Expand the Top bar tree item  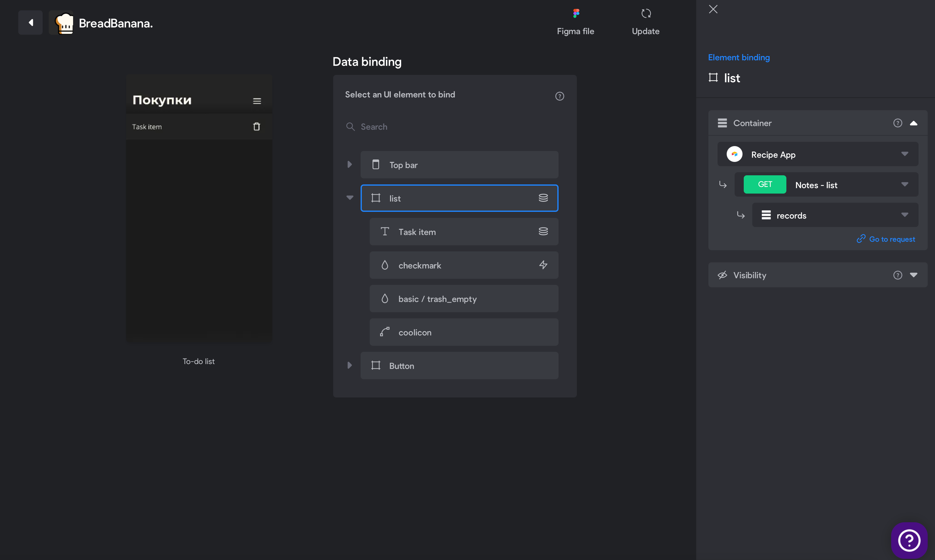[350, 164]
